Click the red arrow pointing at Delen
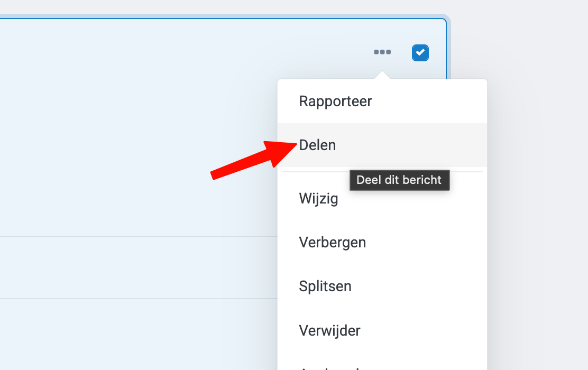The height and width of the screenshot is (370, 588). click(249, 159)
